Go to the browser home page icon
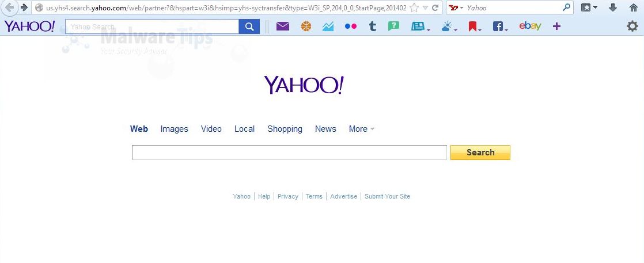Image resolution: width=644 pixels, height=263 pixels. pyautogui.click(x=633, y=7)
